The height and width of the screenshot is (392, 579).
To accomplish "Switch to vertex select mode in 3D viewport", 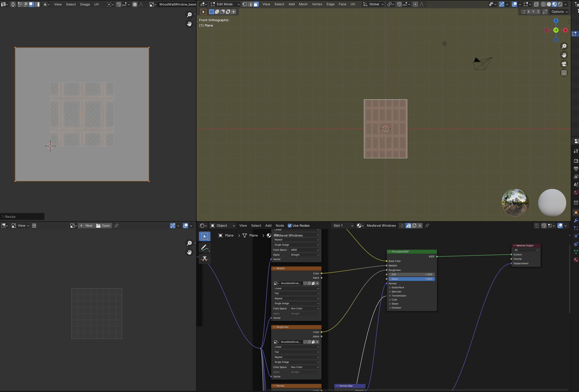I will point(245,4).
